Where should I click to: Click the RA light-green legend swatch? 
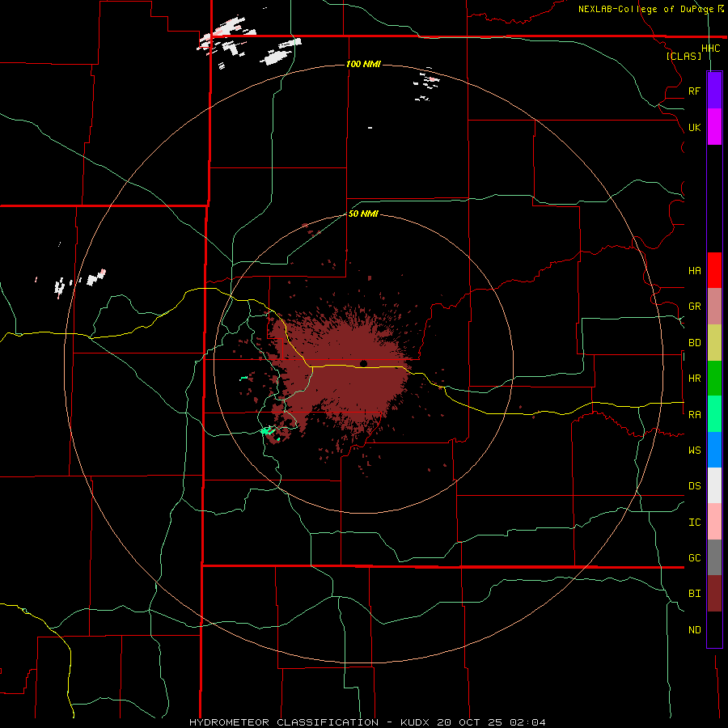(714, 413)
